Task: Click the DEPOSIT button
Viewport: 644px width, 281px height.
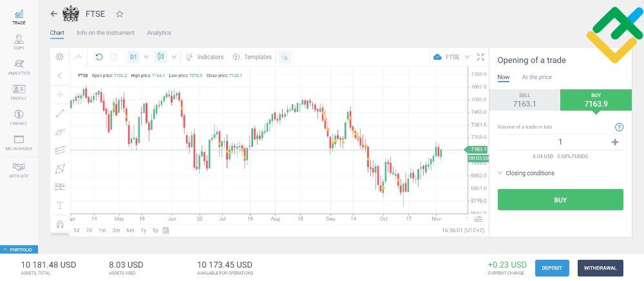Action: 552,268
